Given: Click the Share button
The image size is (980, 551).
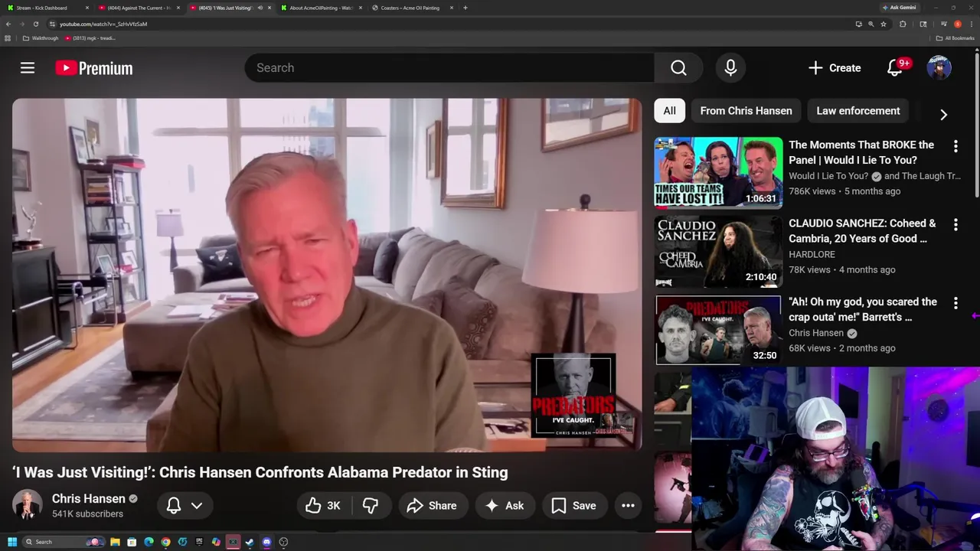Looking at the screenshot, I should (432, 506).
